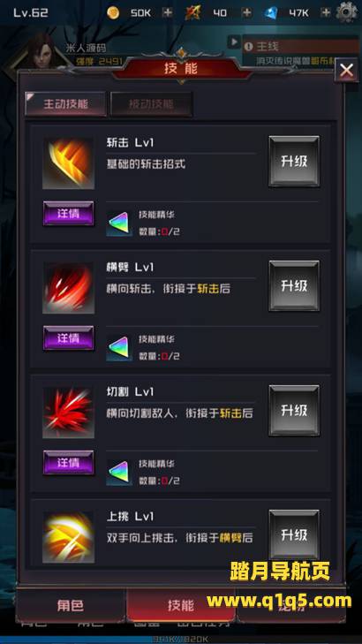
Task: Switch to 主动技能 tab
Action: [x=65, y=104]
